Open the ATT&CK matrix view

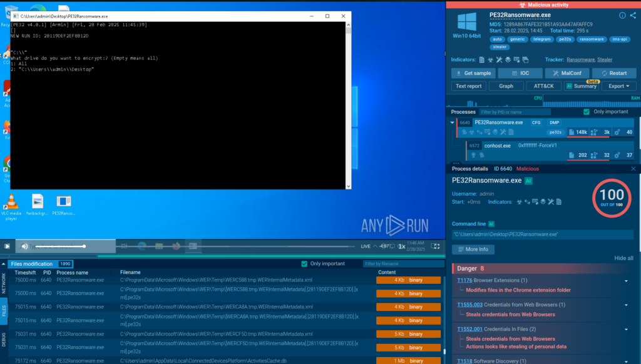point(541,86)
